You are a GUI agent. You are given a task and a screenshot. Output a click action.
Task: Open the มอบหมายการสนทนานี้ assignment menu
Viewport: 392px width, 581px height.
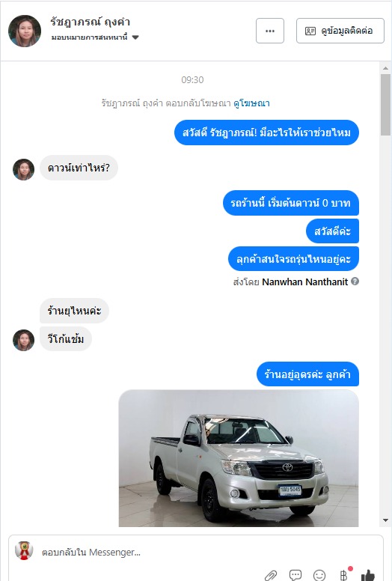point(95,37)
